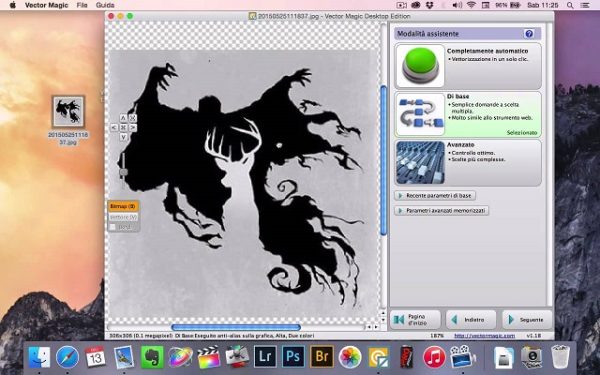Open Photos app from the dock
This screenshot has width=600, height=375.
coord(350,357)
